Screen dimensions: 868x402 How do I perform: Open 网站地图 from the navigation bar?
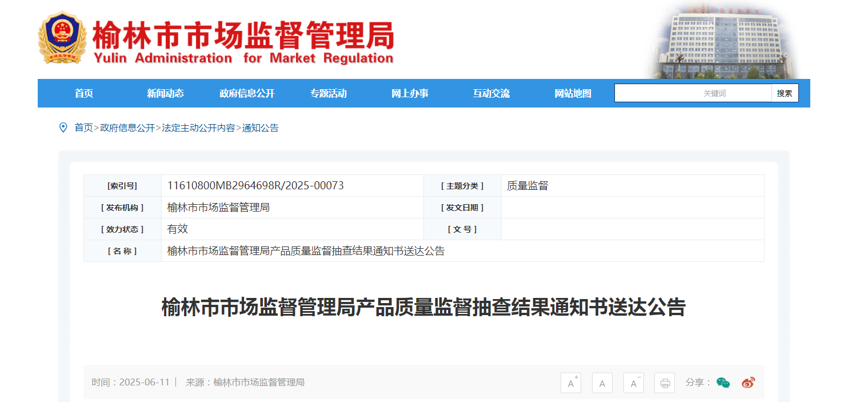click(x=573, y=93)
